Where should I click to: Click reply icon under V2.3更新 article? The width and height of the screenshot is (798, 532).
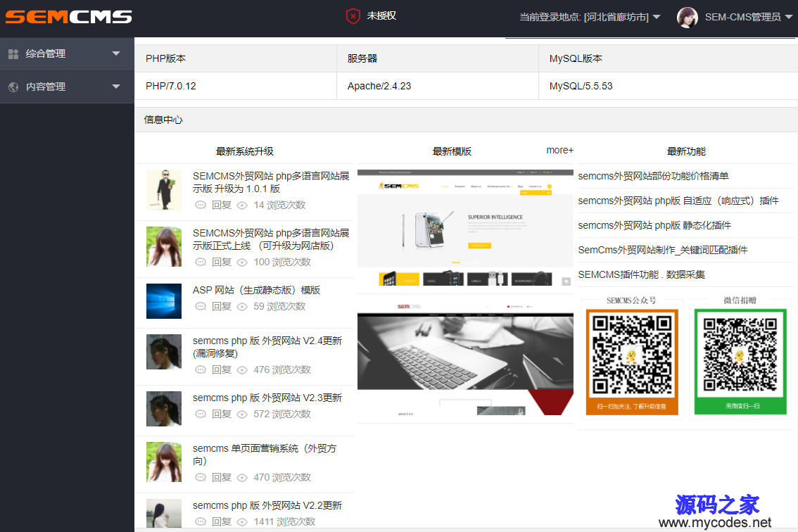(201, 414)
